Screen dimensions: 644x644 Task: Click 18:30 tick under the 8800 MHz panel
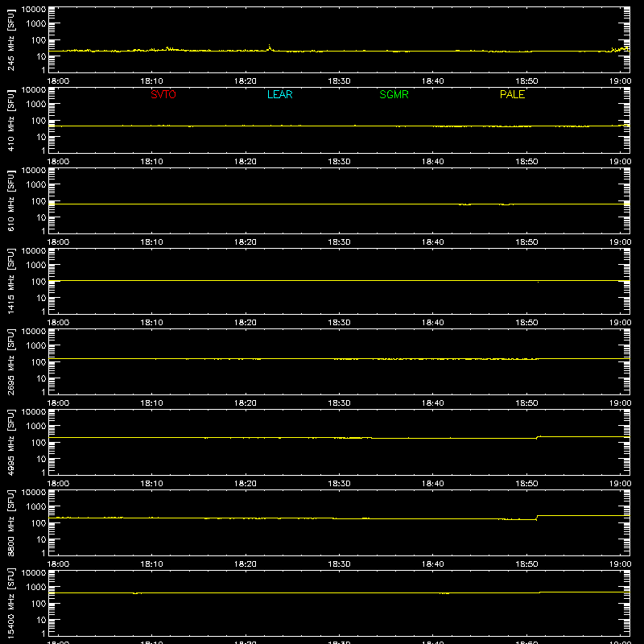tap(339, 564)
